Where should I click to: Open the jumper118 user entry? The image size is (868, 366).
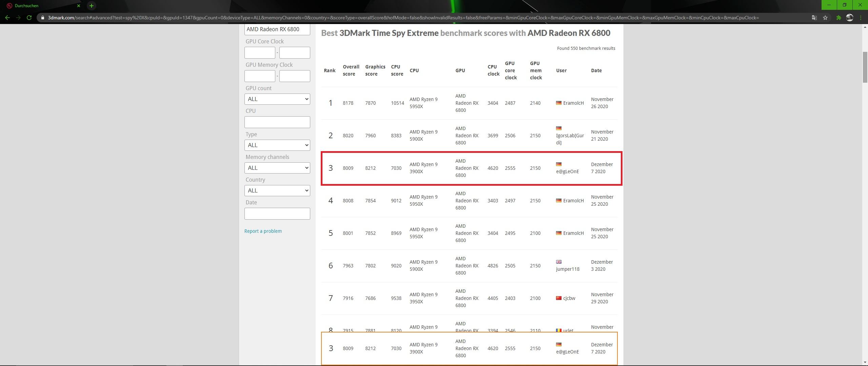[568, 269]
